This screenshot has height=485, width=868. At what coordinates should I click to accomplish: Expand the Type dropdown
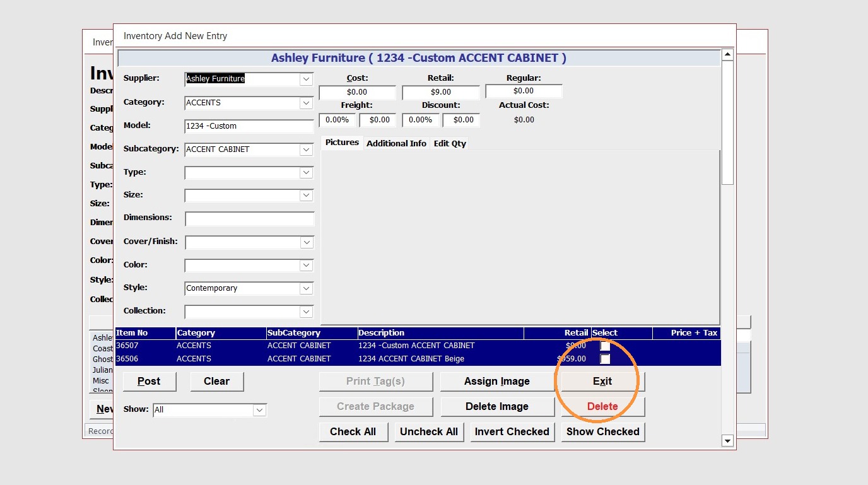[307, 172]
